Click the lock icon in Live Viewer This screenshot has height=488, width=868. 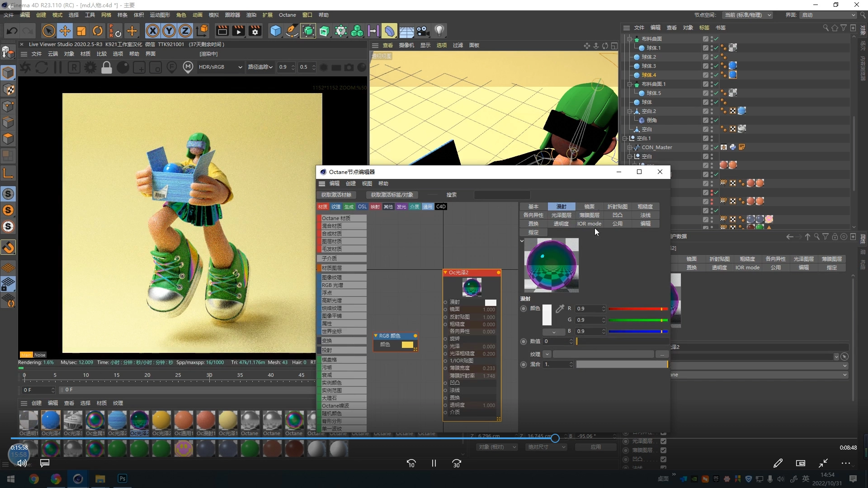coord(107,68)
